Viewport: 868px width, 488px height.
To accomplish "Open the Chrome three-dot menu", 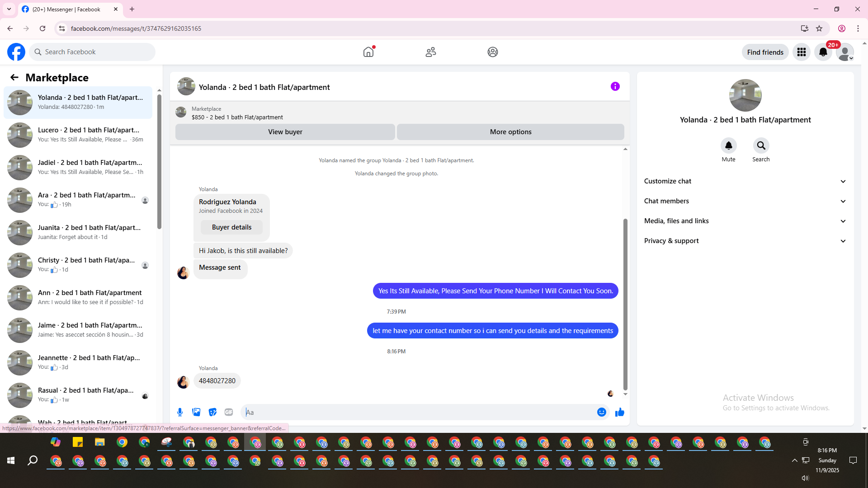I will 858,28.
